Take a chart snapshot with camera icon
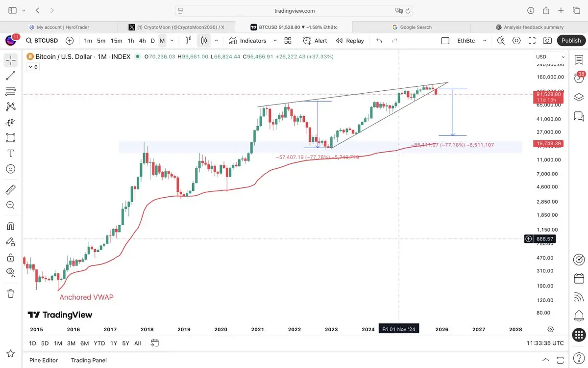The height and width of the screenshot is (368, 588). tap(547, 41)
